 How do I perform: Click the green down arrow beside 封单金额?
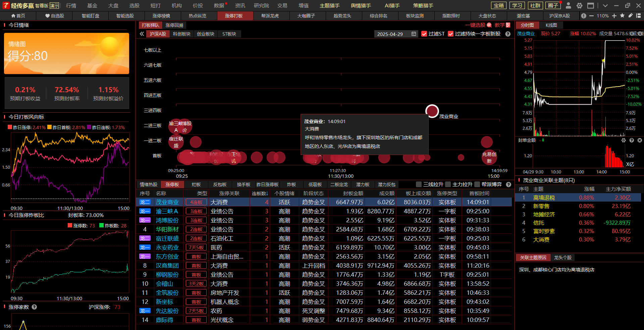pos(543,140)
